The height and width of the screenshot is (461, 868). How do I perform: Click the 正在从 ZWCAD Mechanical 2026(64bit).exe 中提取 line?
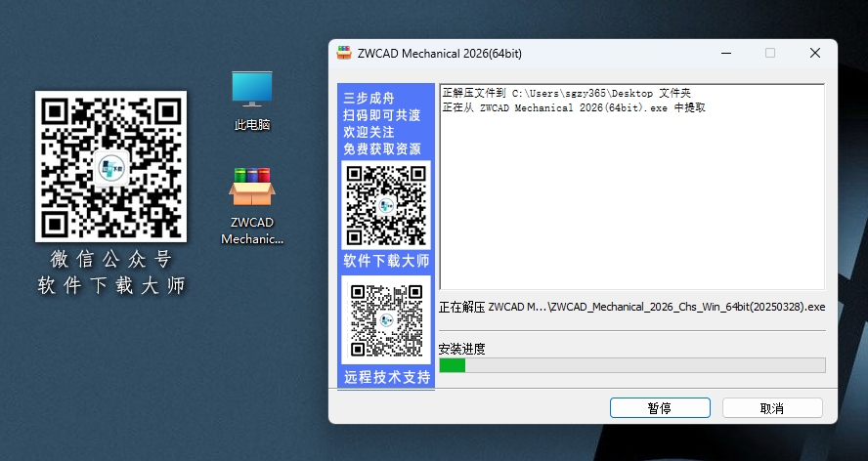coord(574,107)
